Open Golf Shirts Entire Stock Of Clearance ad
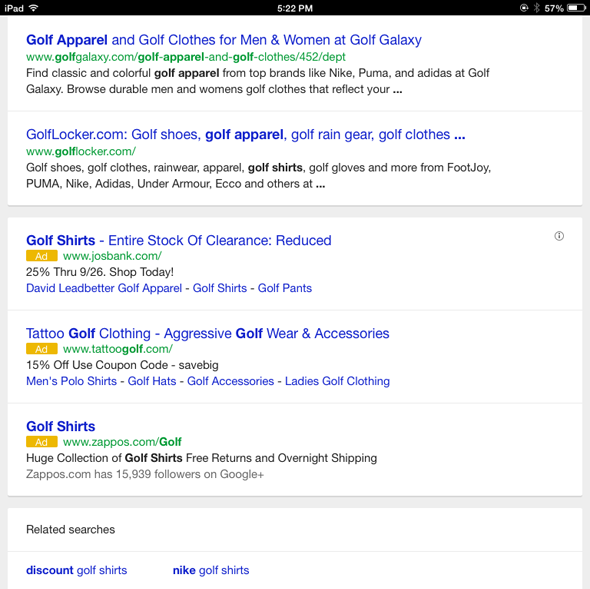 [x=179, y=240]
